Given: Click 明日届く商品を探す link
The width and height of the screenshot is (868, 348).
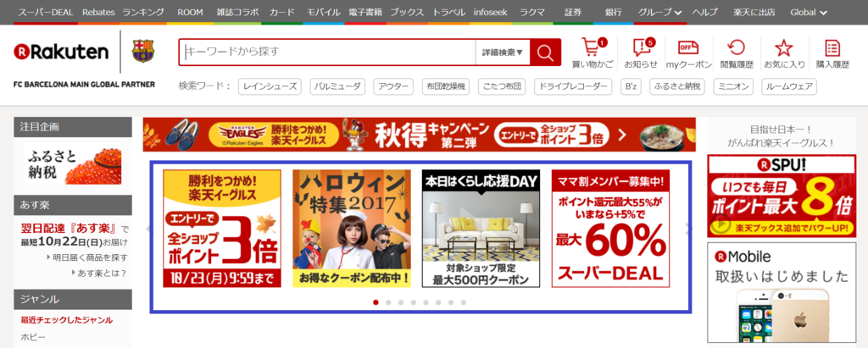Looking at the screenshot, I should (90, 257).
